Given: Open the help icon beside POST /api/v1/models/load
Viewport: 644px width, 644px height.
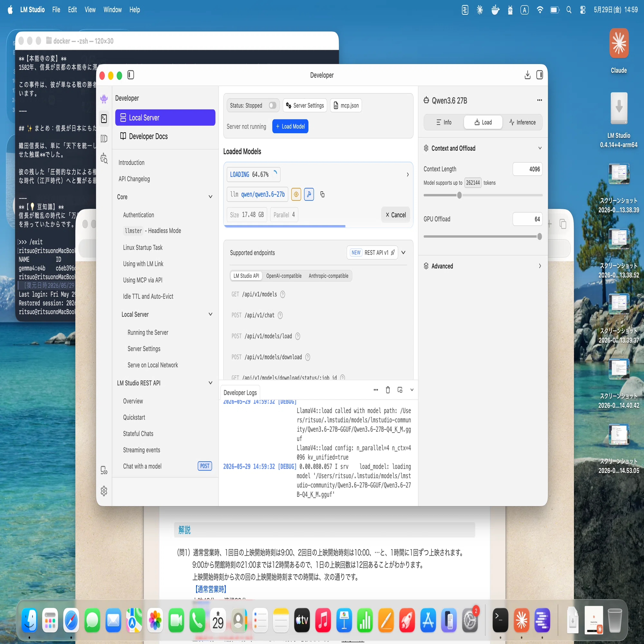Looking at the screenshot, I should tap(298, 336).
